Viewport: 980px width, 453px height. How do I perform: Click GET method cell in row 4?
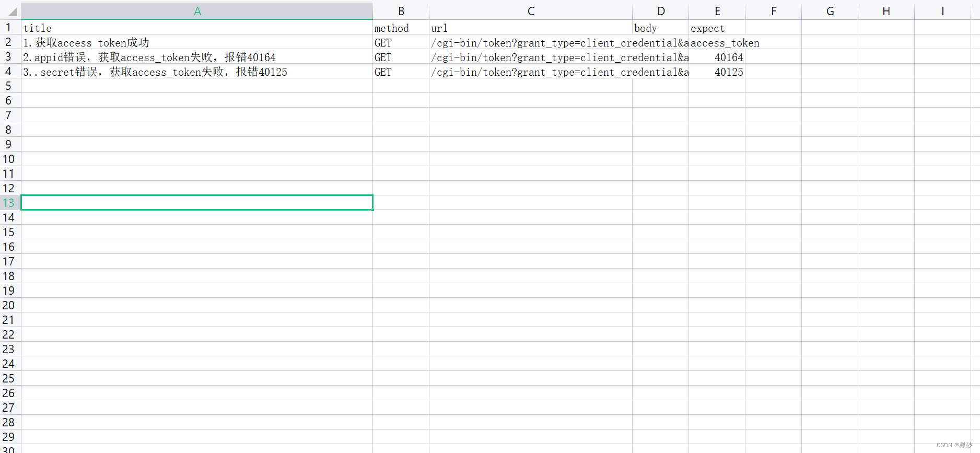pyautogui.click(x=401, y=72)
